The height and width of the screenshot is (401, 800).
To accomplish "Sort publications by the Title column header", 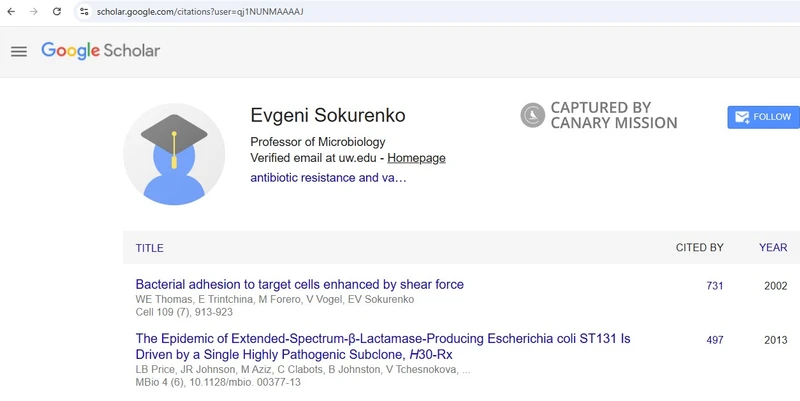I will (149, 248).
